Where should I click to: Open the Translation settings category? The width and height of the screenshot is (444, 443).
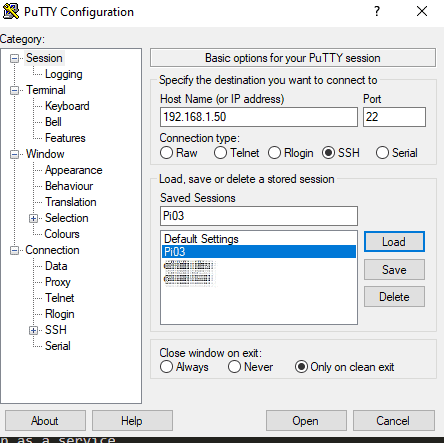pos(71,202)
